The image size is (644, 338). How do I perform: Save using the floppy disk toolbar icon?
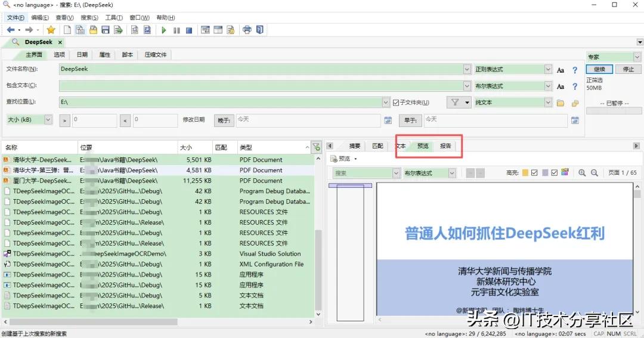pyautogui.click(x=106, y=30)
